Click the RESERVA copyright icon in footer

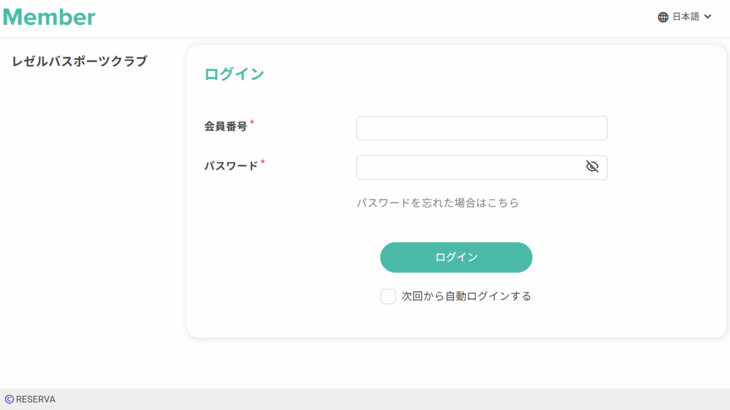click(9, 399)
